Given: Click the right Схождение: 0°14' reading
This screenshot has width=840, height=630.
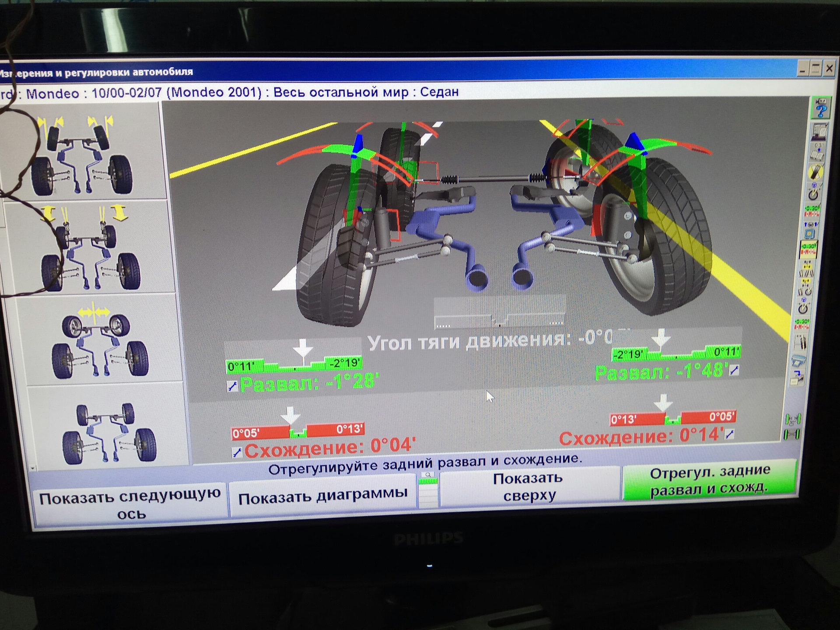Looking at the screenshot, I should [x=641, y=436].
